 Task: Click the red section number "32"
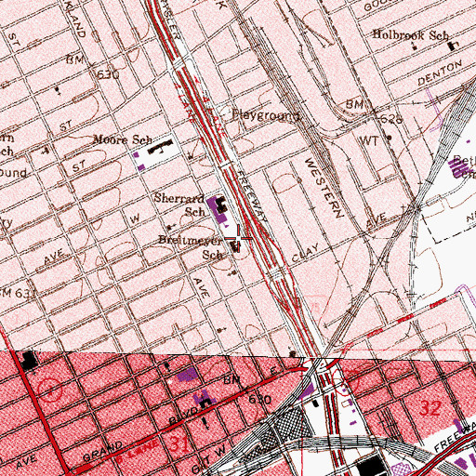click(x=430, y=408)
